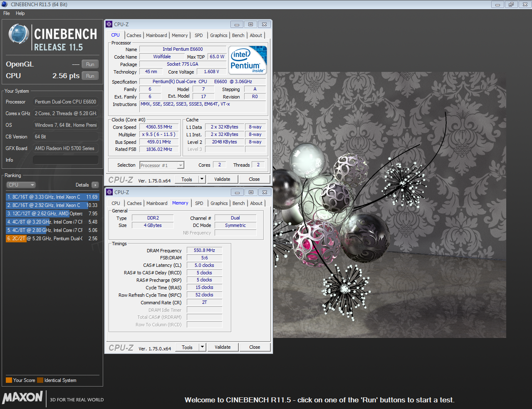The height and width of the screenshot is (409, 532).
Task: Switch to Graphics tab in lower CPU-Z
Action: tap(219, 203)
